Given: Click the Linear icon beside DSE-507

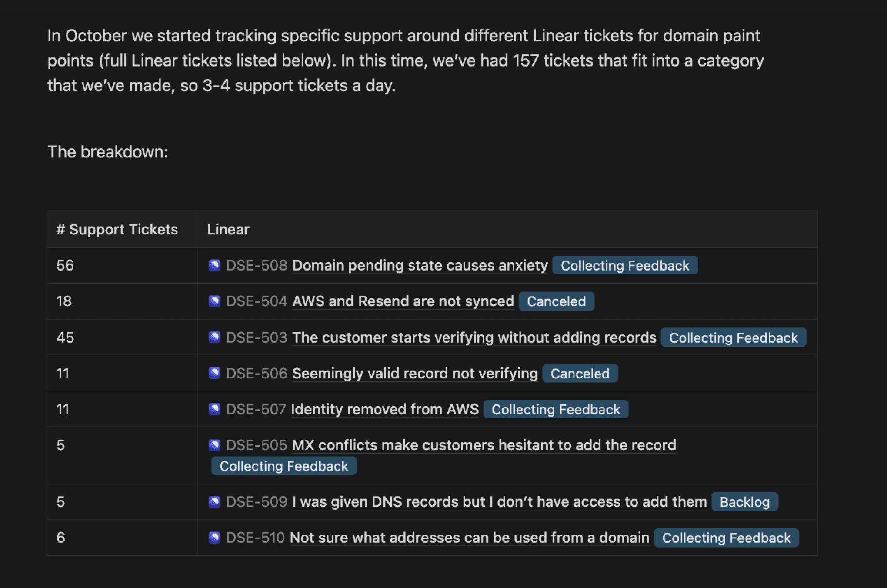Looking at the screenshot, I should click(214, 409).
